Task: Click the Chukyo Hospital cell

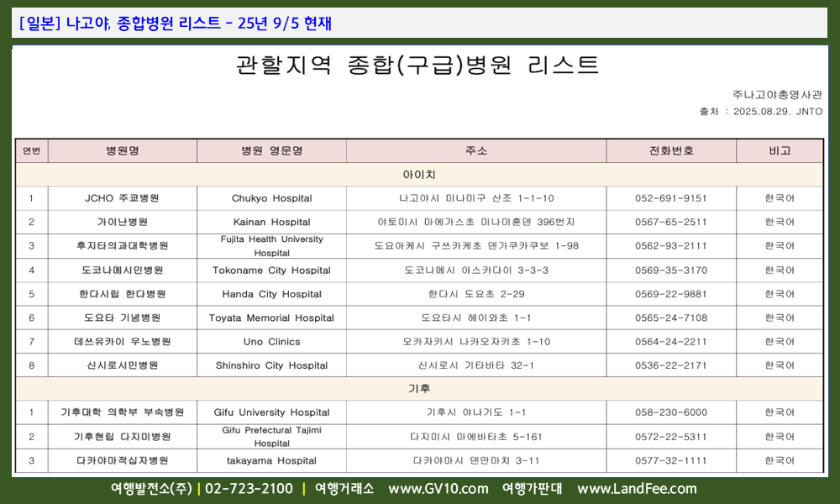Action: pos(271,198)
